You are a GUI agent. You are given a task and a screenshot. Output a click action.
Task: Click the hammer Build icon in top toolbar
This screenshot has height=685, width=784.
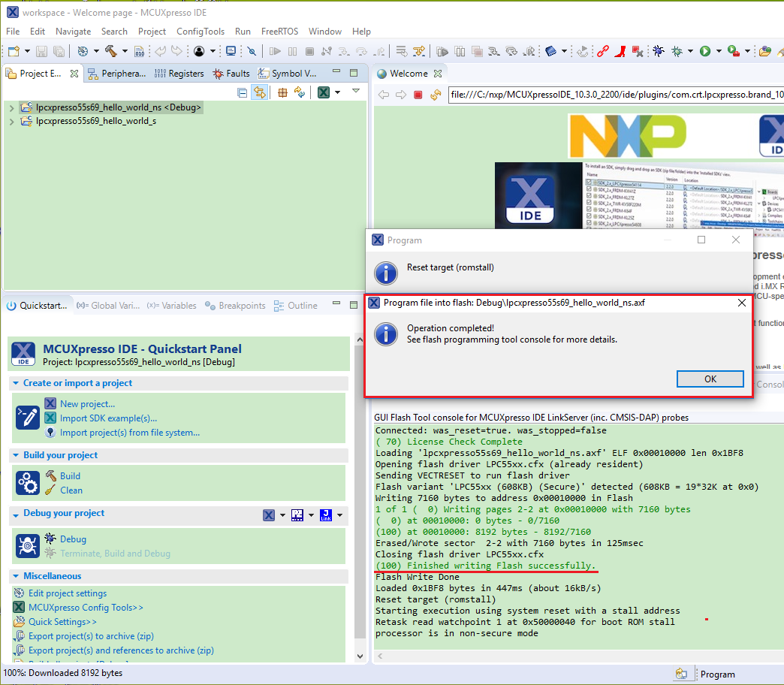(x=110, y=51)
